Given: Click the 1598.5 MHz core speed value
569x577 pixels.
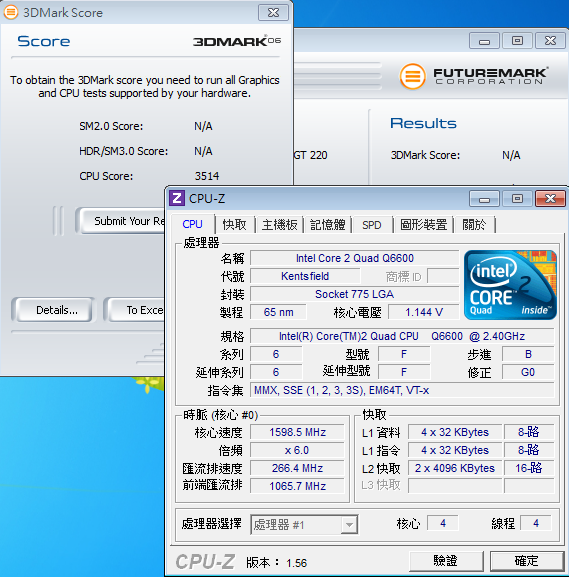Looking at the screenshot, I should [x=297, y=432].
